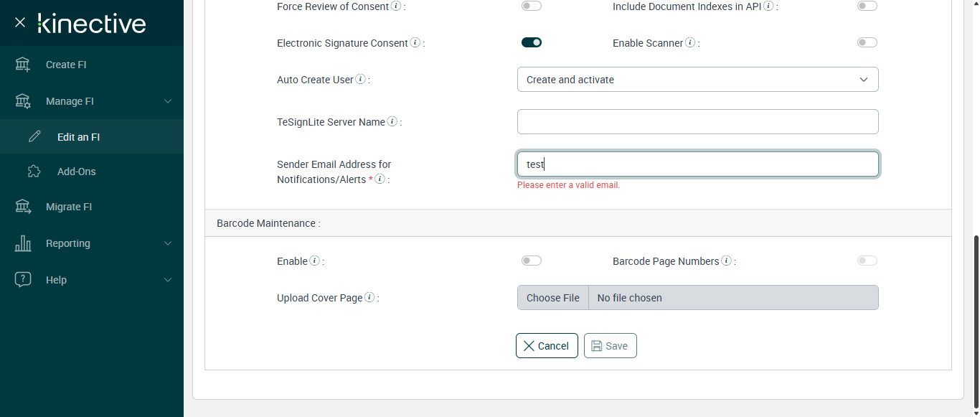Select Edit an FI in sidebar
Screen dimensions: 980x417
[x=78, y=137]
